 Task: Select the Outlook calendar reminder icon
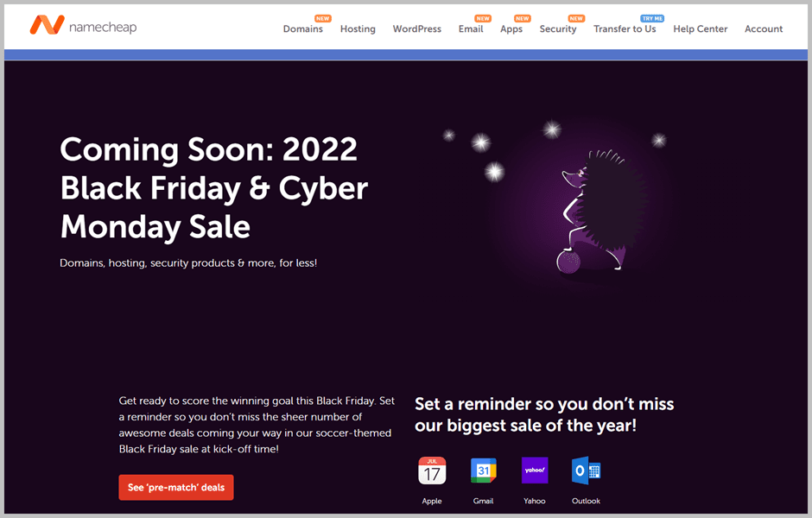point(586,471)
